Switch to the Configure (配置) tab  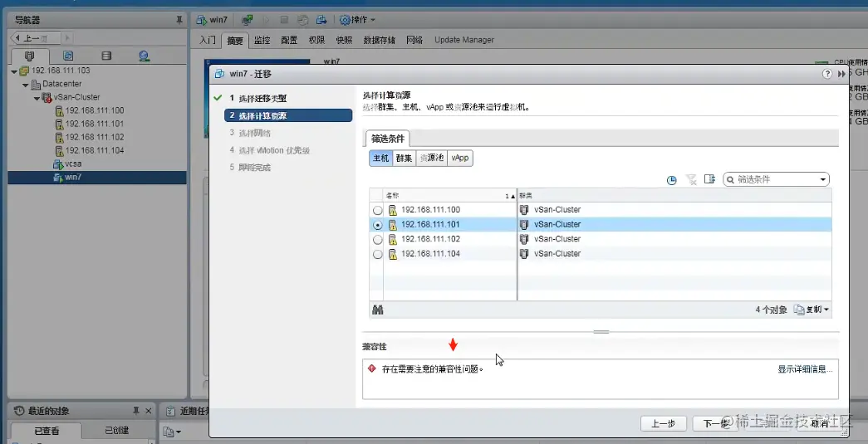289,40
